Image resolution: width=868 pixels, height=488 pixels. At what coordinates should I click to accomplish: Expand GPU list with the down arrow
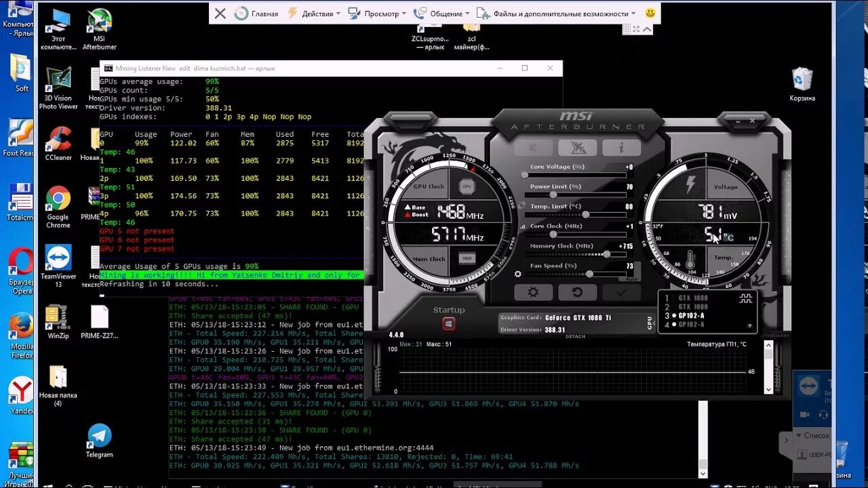click(x=749, y=326)
